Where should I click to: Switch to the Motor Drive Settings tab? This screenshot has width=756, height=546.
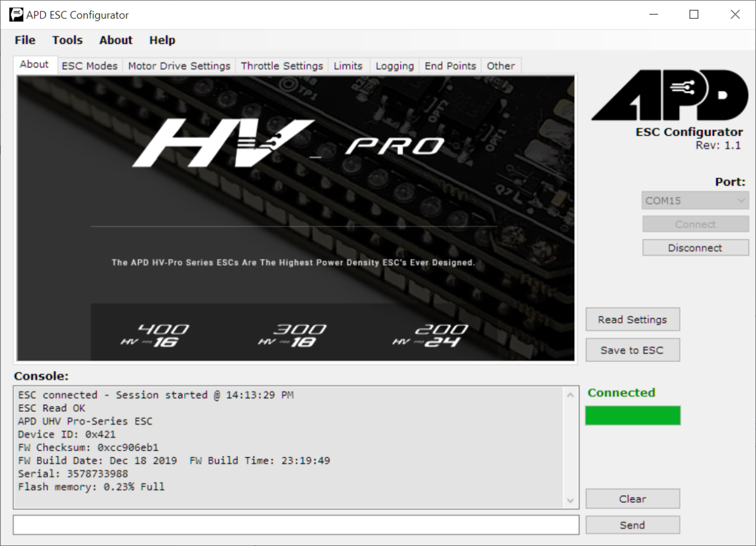tap(179, 66)
